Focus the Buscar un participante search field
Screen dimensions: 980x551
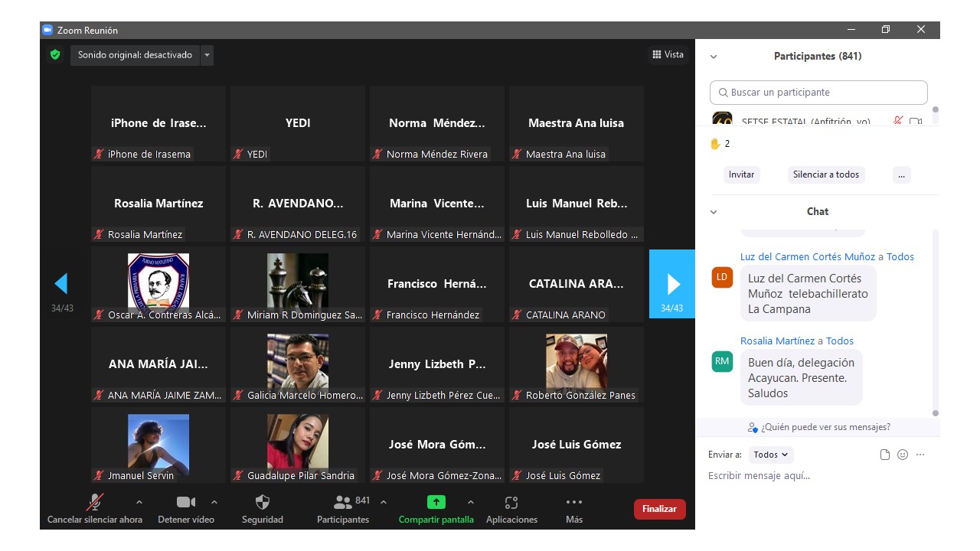818,93
